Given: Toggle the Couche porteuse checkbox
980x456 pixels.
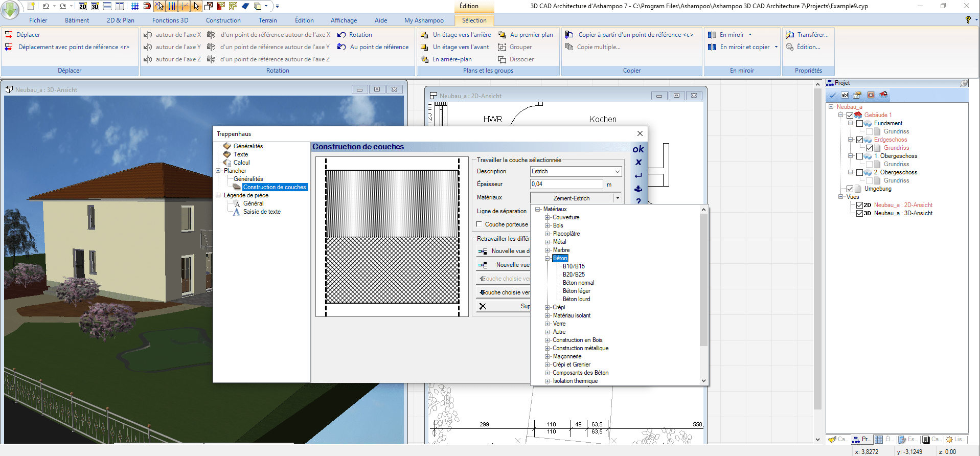Looking at the screenshot, I should point(479,224).
